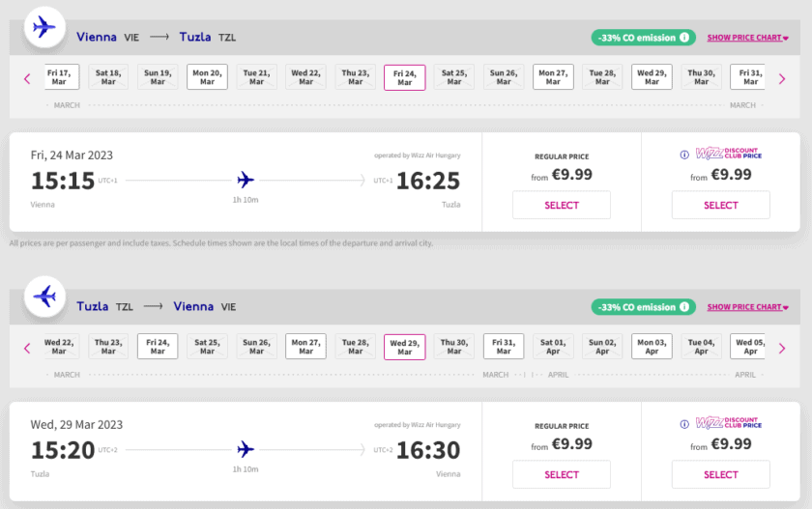The height and width of the screenshot is (509, 812).
Task: Click the Tuzla to Vienna plane logo icon
Action: click(x=44, y=297)
